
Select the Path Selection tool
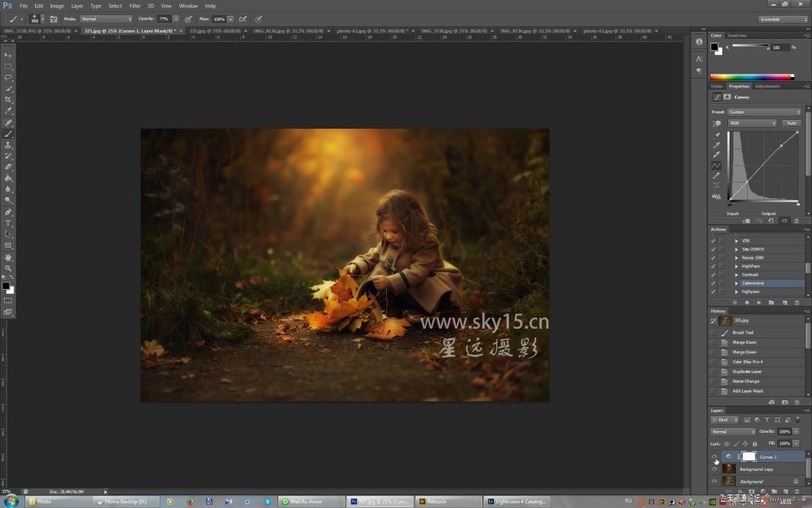pyautogui.click(x=8, y=234)
